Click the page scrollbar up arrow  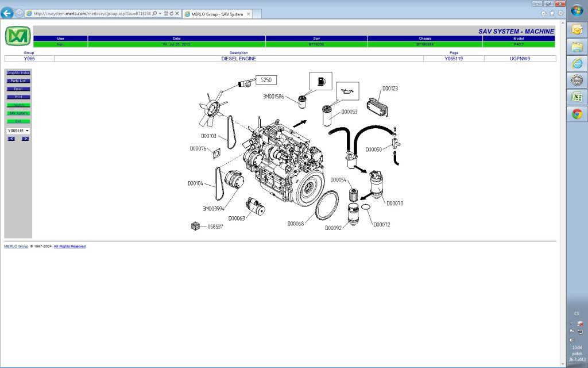pyautogui.click(x=564, y=22)
